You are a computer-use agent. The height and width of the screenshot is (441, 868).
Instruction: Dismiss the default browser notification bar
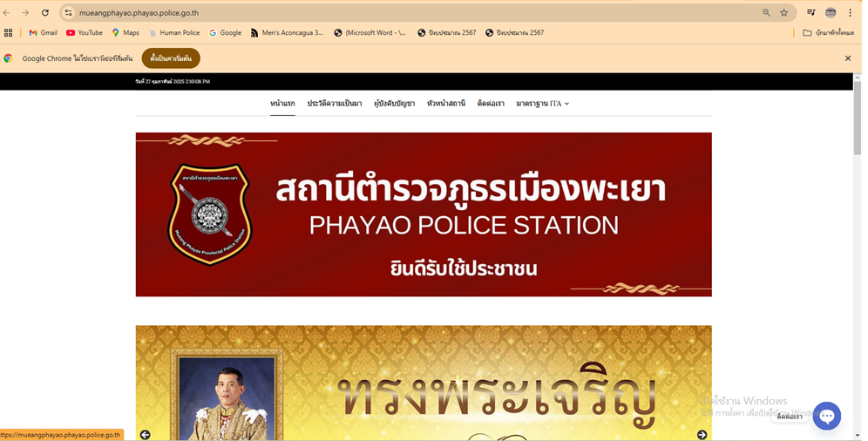coord(847,58)
